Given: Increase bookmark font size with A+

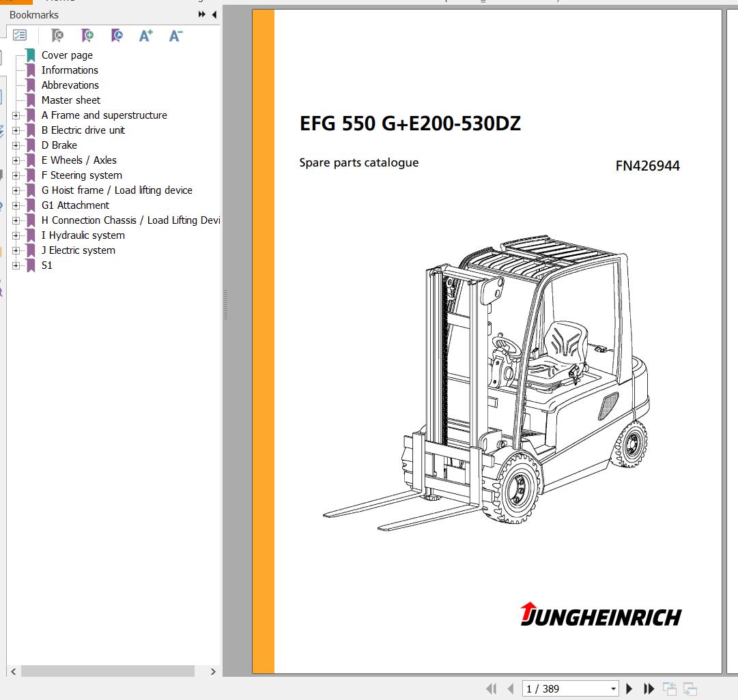Looking at the screenshot, I should click(x=146, y=35).
